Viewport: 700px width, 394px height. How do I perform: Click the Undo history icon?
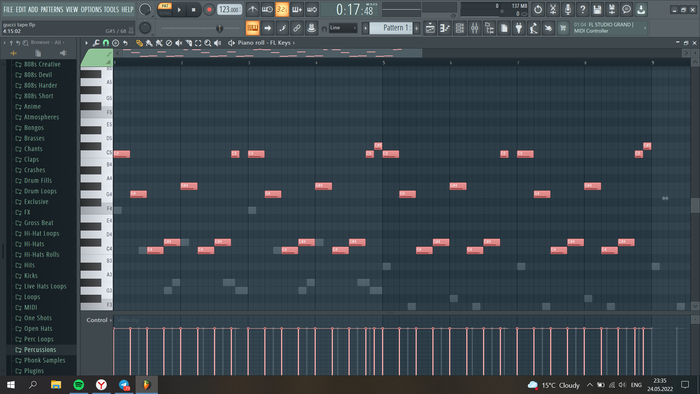[538, 9]
